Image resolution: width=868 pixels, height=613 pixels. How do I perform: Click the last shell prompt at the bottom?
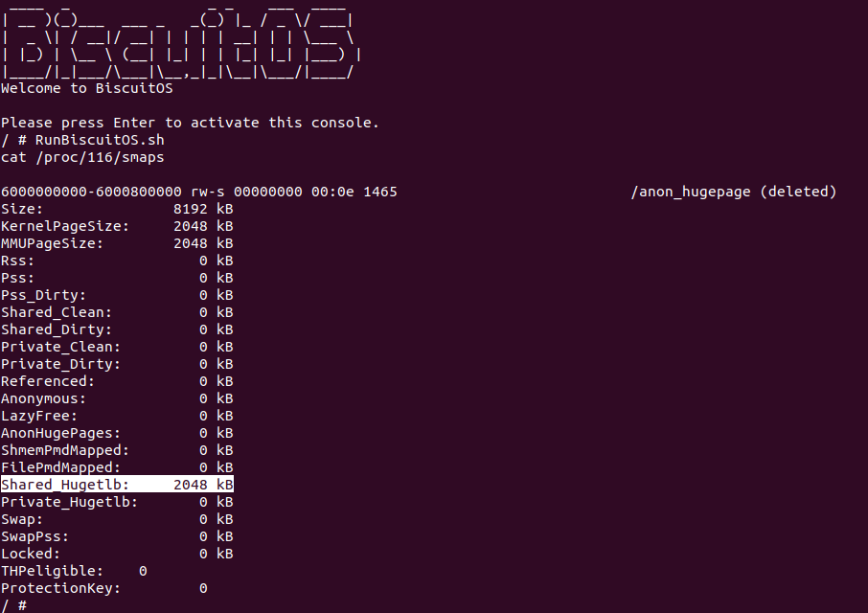click(x=13, y=605)
